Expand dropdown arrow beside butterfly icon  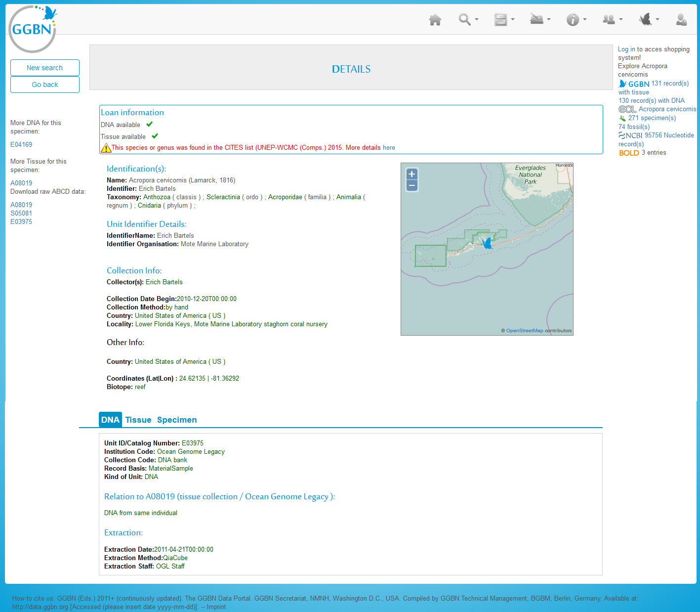point(658,20)
